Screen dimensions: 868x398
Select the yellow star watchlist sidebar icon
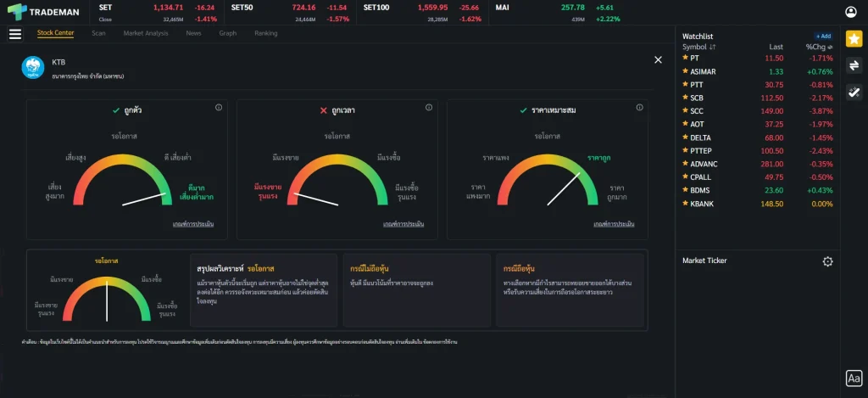click(x=854, y=38)
